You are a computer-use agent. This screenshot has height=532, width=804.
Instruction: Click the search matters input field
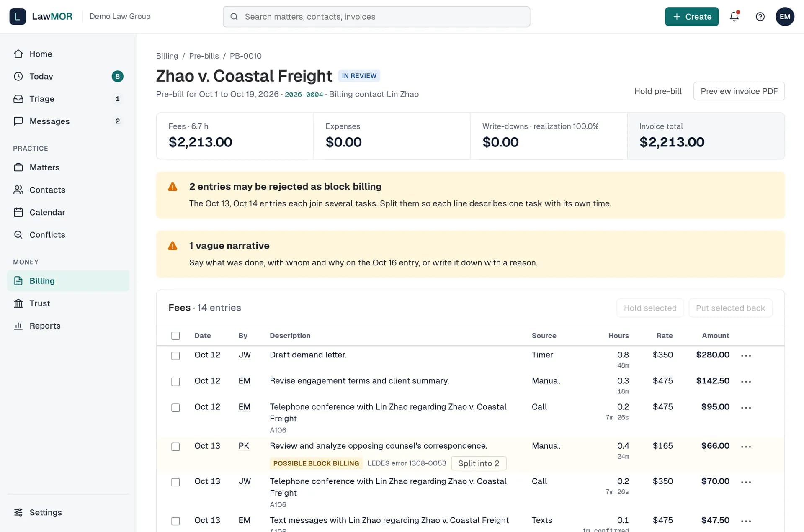376,17
